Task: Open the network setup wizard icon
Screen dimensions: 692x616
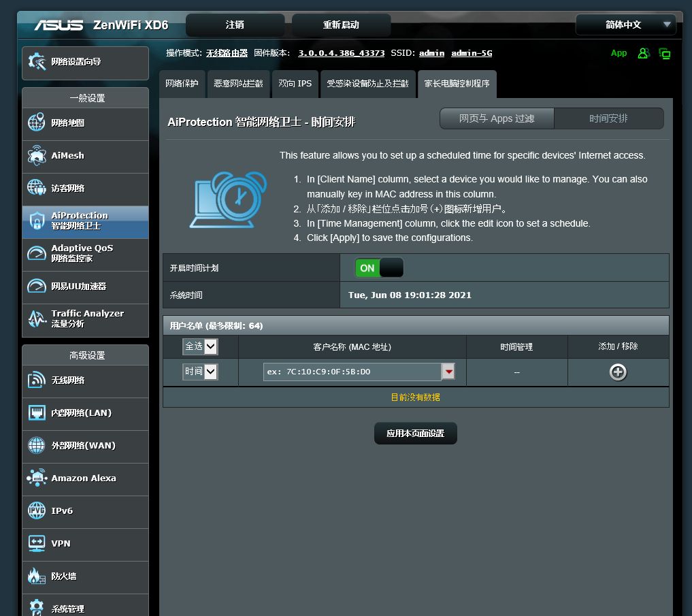Action: (37, 62)
